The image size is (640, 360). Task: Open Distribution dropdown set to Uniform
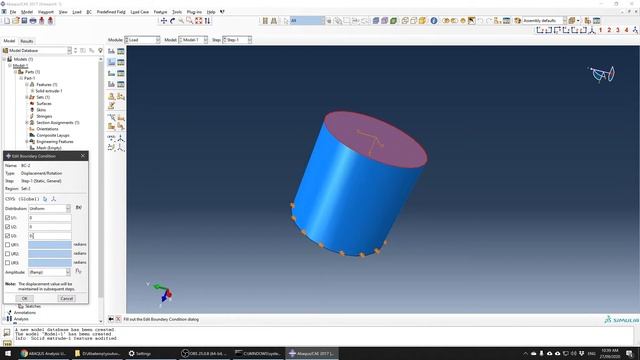pyautogui.click(x=49, y=208)
